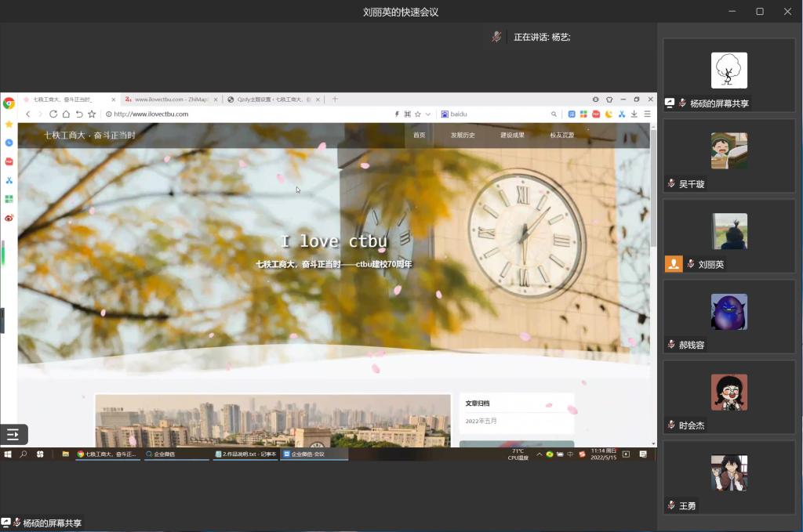Open the 建设成果 navigation link
The height and width of the screenshot is (532, 803).
click(x=512, y=136)
